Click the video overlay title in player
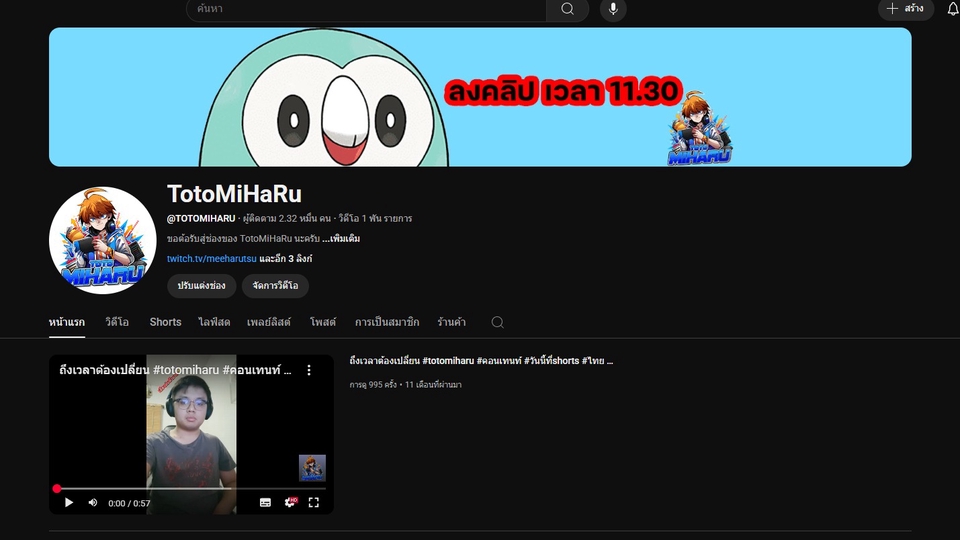The image size is (960, 540). (176, 370)
